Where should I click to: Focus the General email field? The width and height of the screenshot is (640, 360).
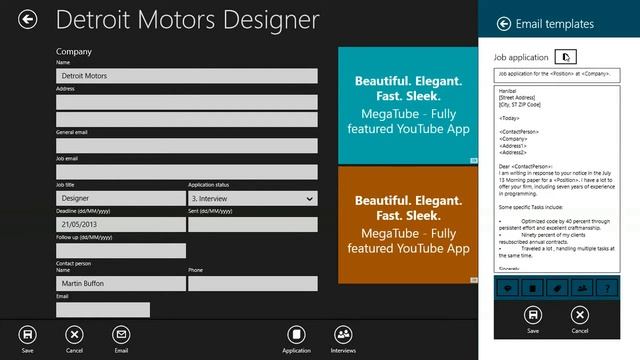[187, 146]
